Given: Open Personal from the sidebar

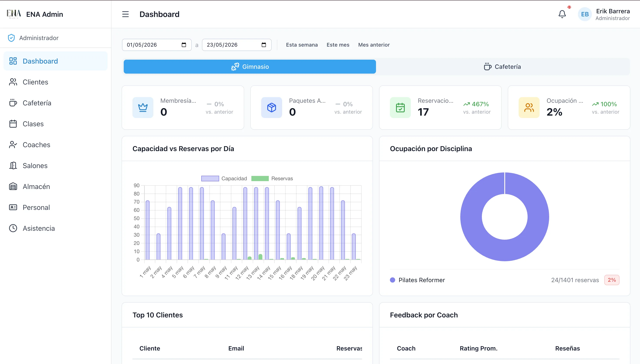Looking at the screenshot, I should click(56, 207).
